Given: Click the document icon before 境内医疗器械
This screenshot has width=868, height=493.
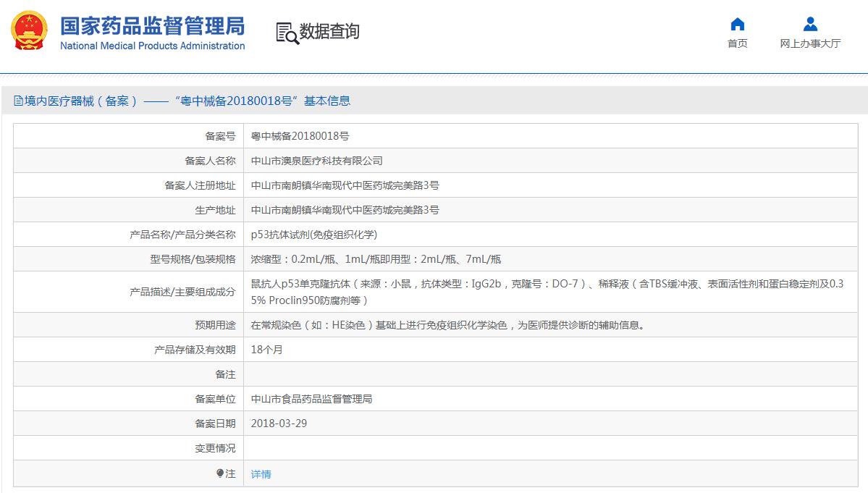Looking at the screenshot, I should pyautogui.click(x=18, y=101).
